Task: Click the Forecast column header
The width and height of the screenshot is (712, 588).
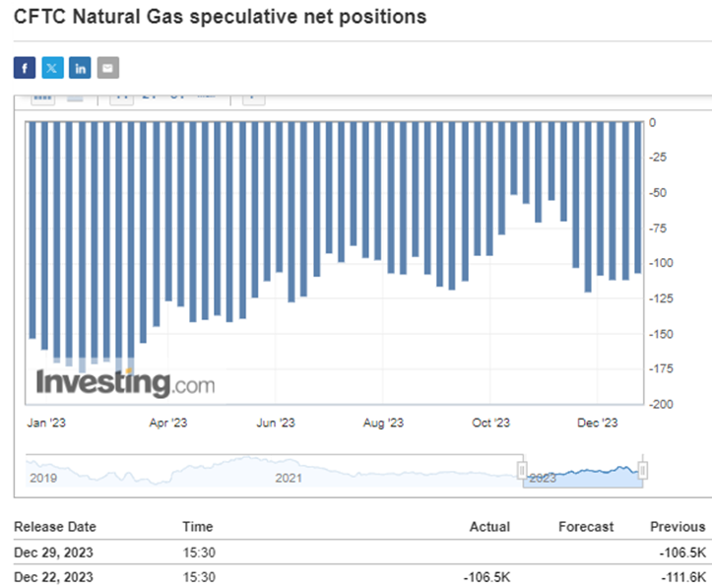Action: (586, 527)
